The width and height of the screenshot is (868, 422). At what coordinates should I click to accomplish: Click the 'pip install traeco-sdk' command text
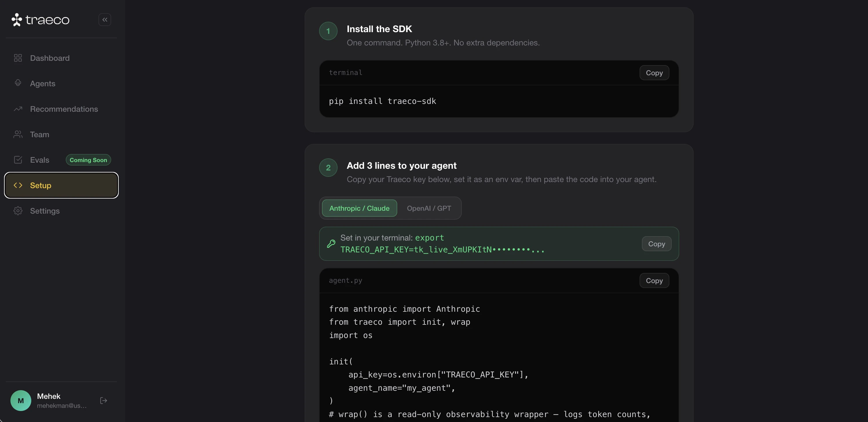tap(382, 101)
